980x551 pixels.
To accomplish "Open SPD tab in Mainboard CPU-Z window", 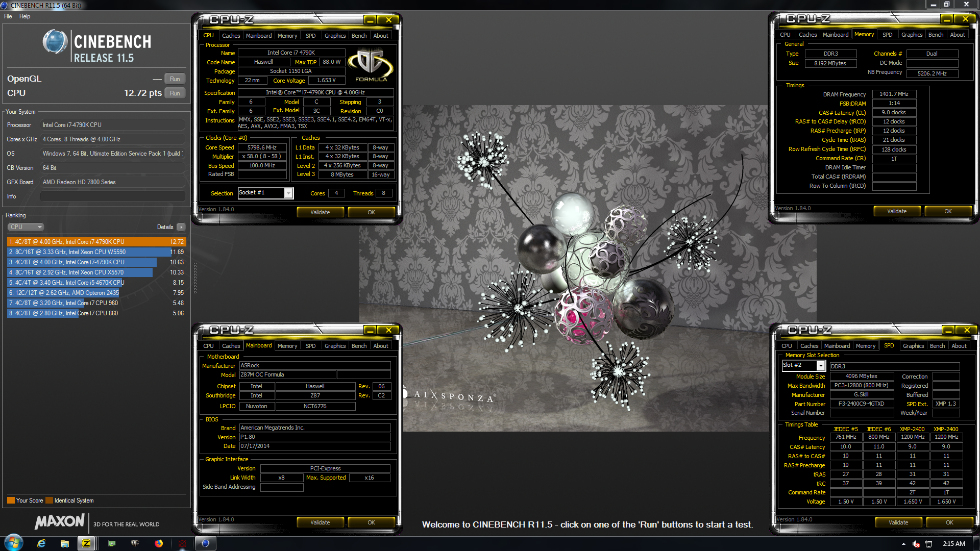I will click(310, 346).
